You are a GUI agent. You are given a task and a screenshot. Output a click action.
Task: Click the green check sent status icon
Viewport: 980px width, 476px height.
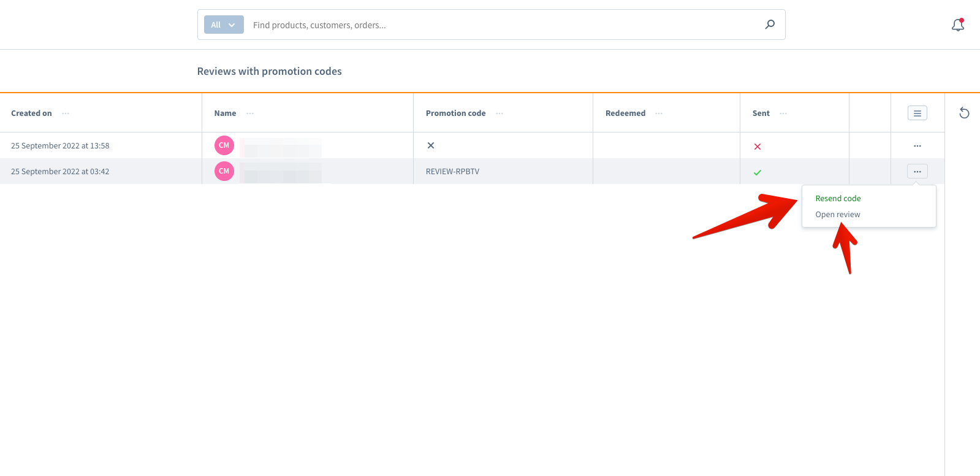pyautogui.click(x=758, y=172)
